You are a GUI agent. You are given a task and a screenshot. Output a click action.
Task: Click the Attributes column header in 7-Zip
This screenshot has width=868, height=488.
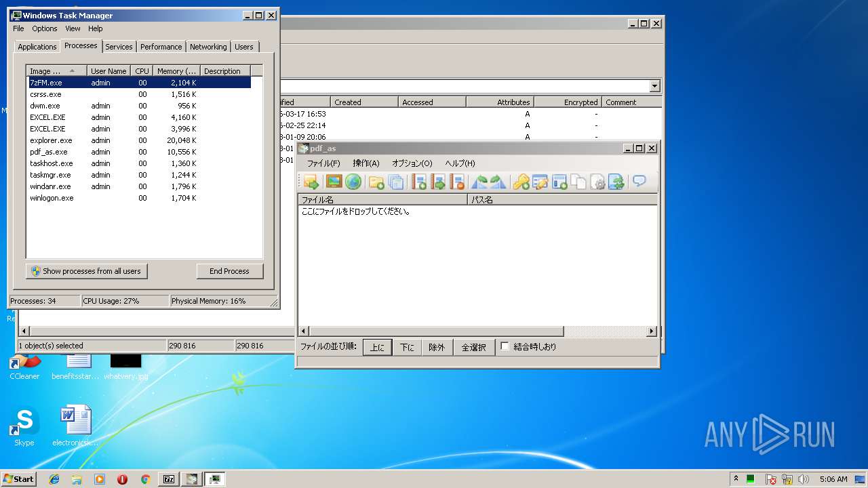coord(500,102)
